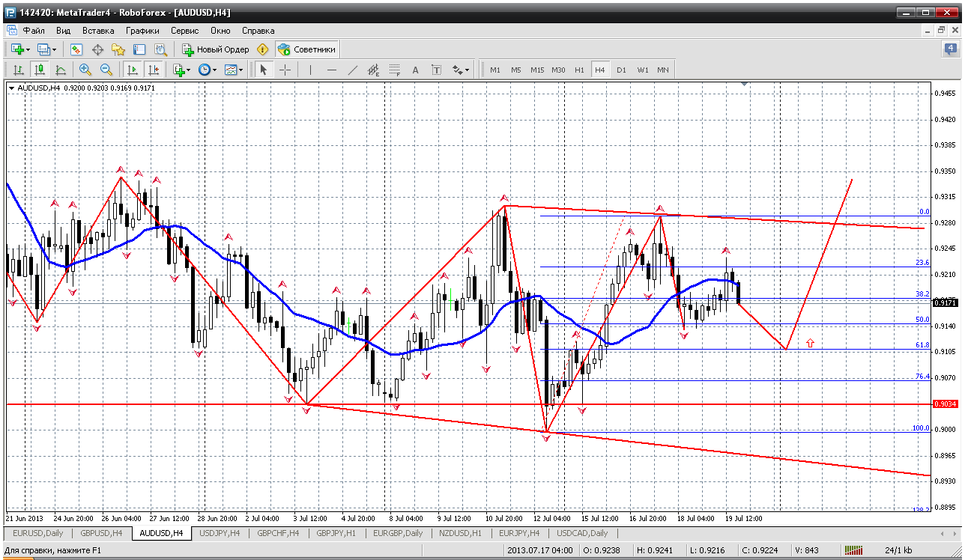Click the Новый Ордер button

click(x=216, y=49)
